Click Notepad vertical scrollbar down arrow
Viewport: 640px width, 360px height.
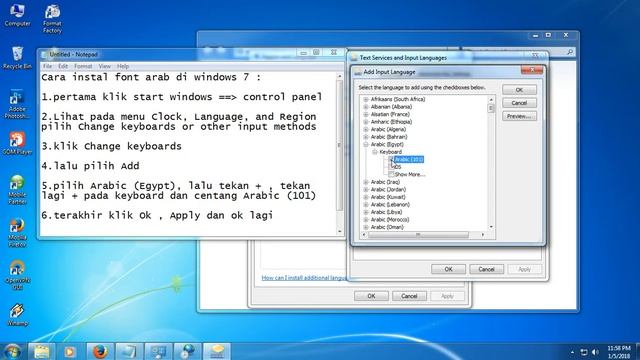point(340,231)
